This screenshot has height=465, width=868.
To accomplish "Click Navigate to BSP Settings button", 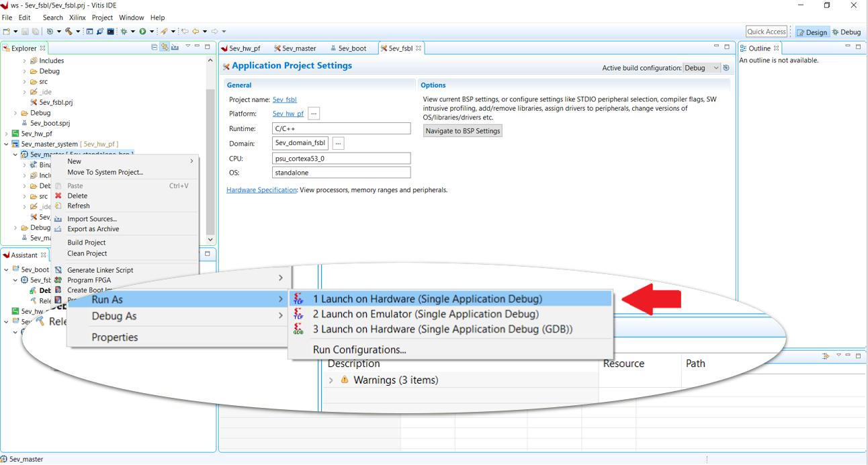I will (x=462, y=131).
